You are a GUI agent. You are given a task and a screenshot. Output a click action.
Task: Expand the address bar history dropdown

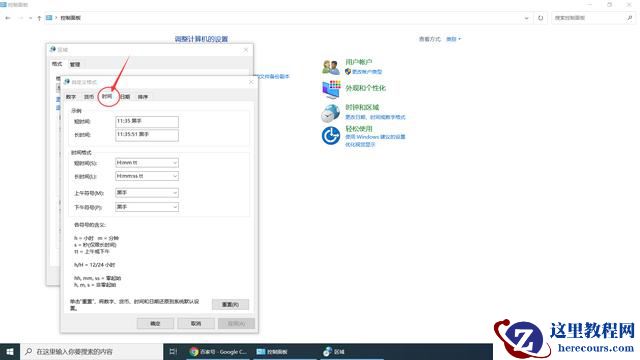526,18
